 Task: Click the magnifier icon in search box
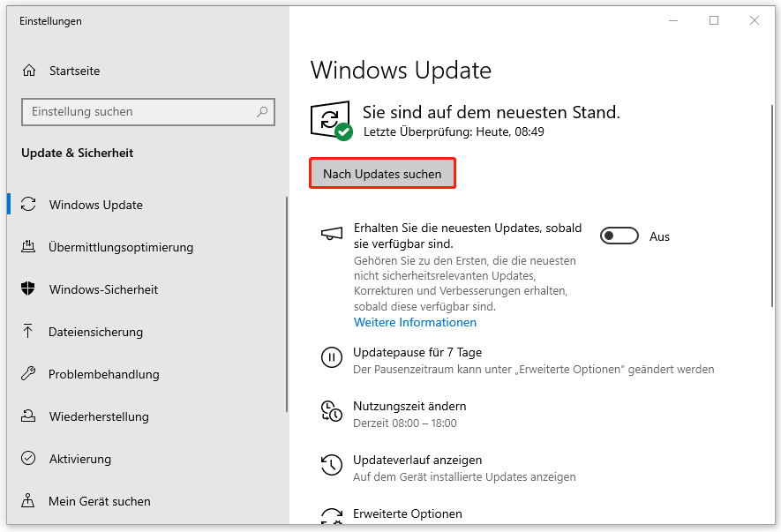click(262, 111)
